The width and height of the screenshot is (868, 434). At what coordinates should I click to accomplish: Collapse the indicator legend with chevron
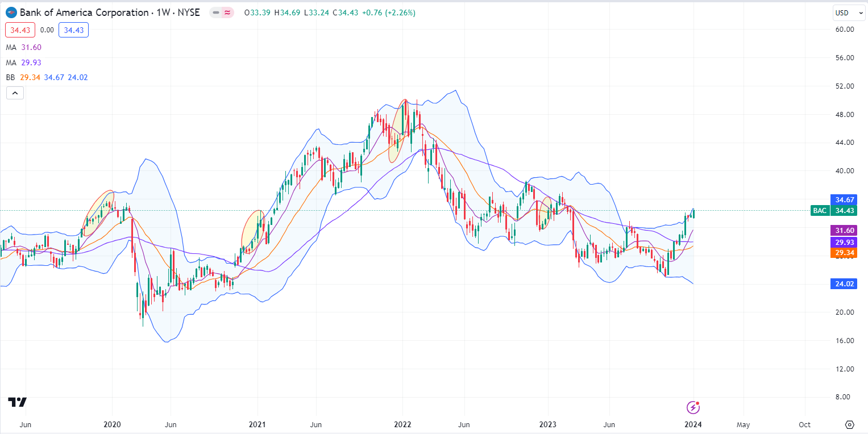15,93
